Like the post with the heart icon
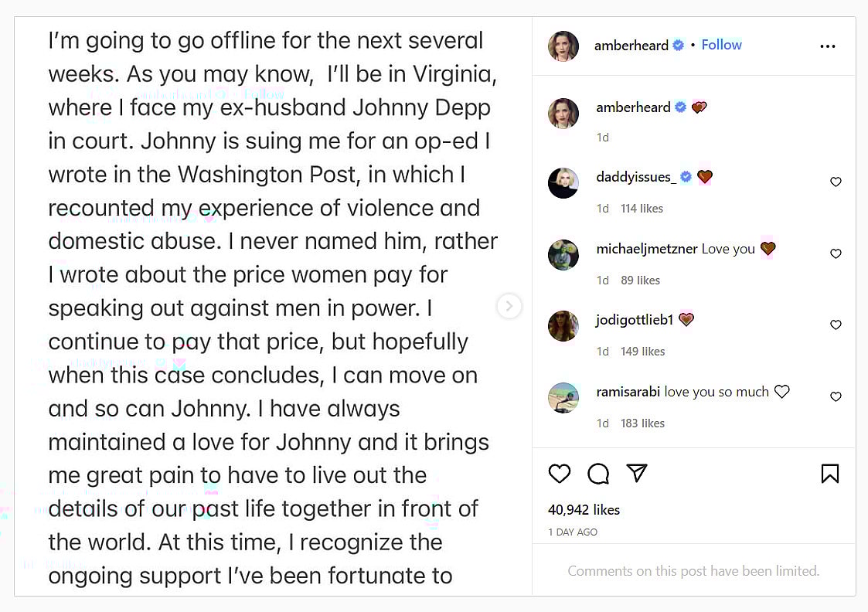Screen dimensions: 868x612 [x=559, y=474]
